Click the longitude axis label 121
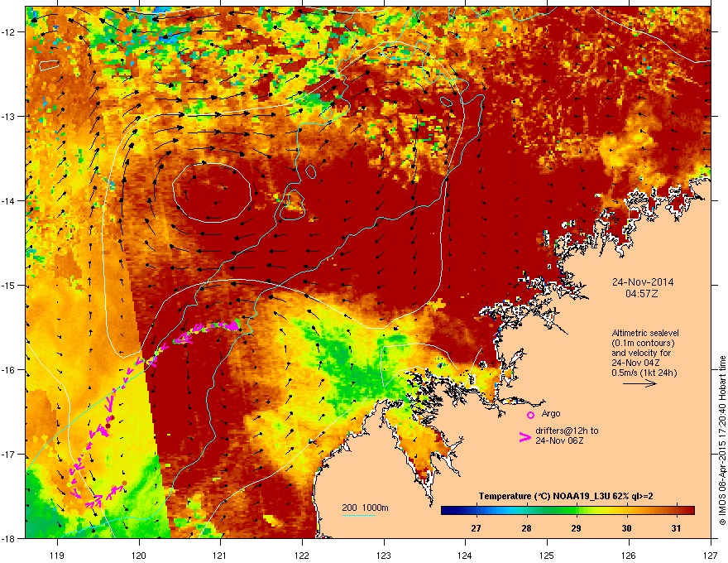The height and width of the screenshot is (563, 728). 220,555
